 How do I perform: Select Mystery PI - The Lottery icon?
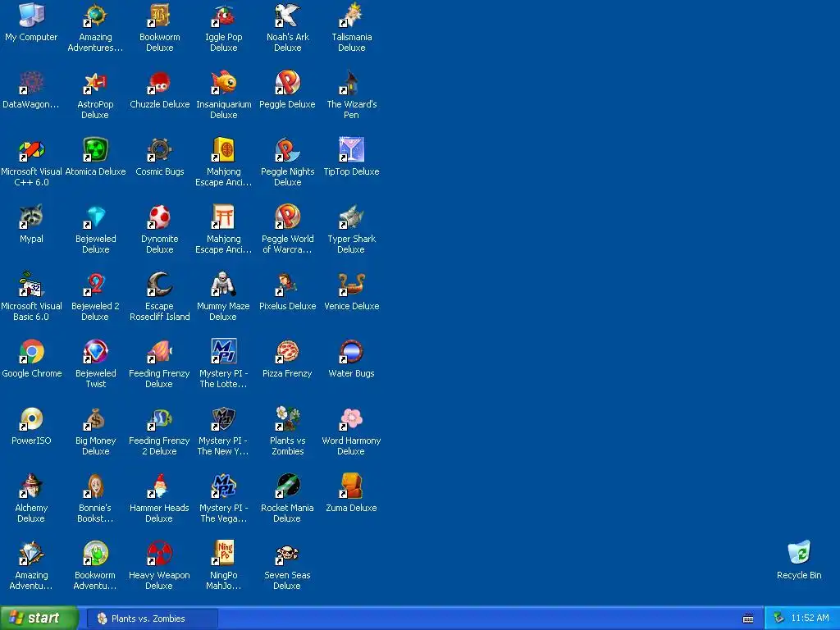[223, 351]
